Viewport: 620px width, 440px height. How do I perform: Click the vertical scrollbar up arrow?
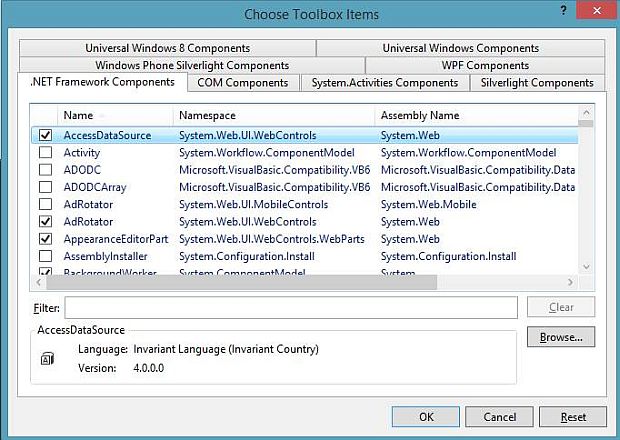point(586,113)
